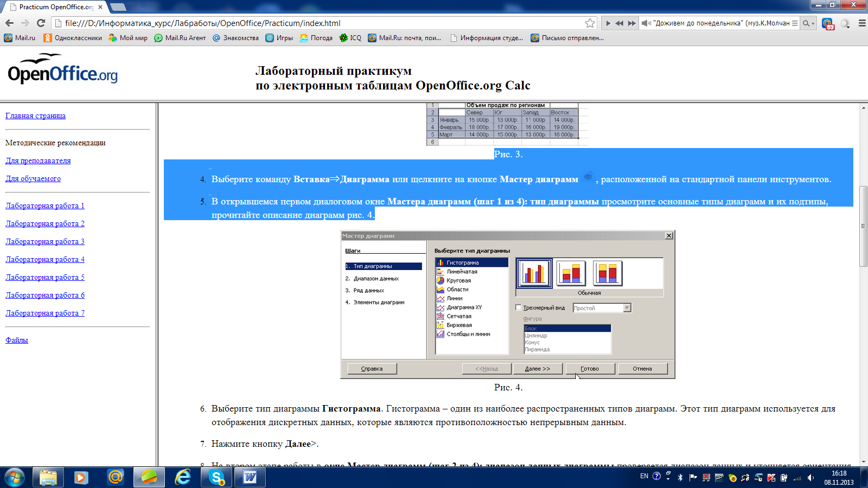The image size is (868, 488).
Task: Open the Игры bookmark
Action: (x=279, y=38)
